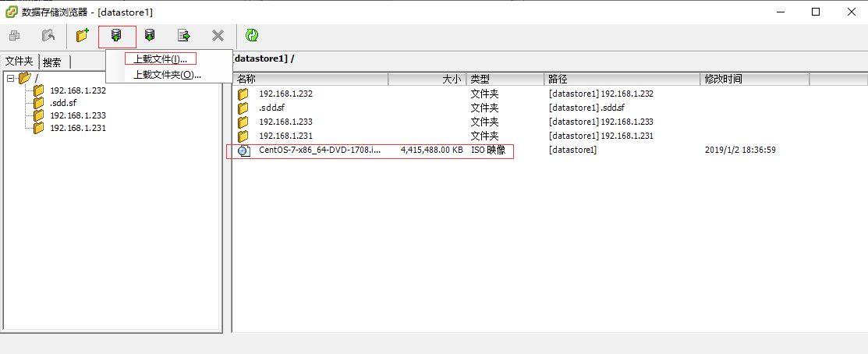Choose the 上载文件夹(O)... menu entry
This screenshot has height=354, width=868.
(167, 75)
